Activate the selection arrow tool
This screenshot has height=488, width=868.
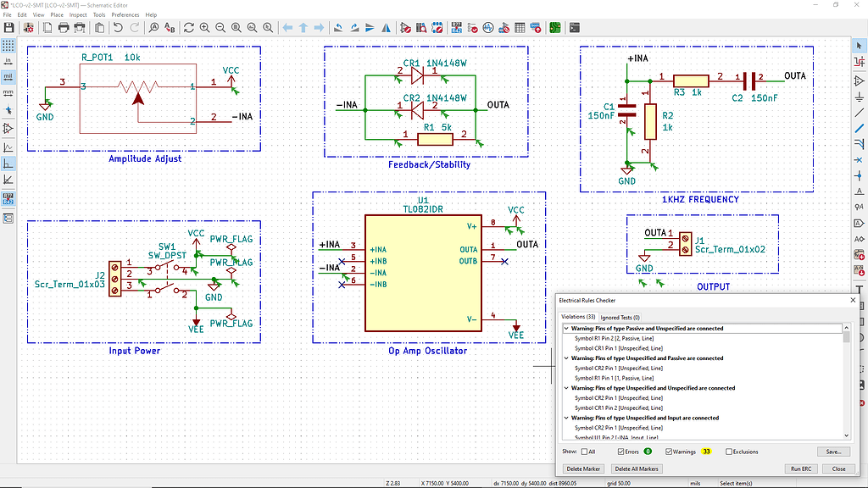click(x=860, y=44)
